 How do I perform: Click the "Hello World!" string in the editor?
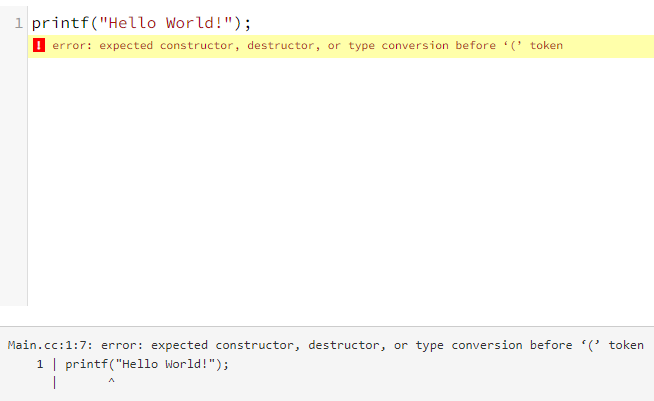[166, 23]
